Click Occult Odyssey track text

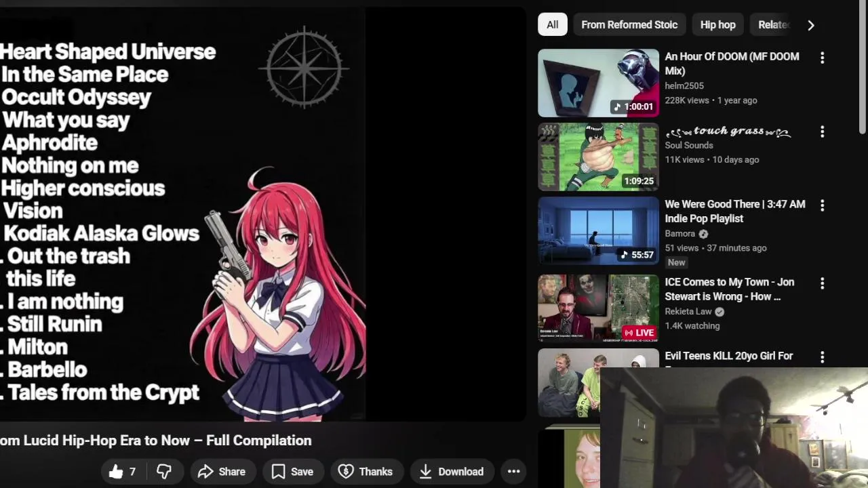click(76, 97)
